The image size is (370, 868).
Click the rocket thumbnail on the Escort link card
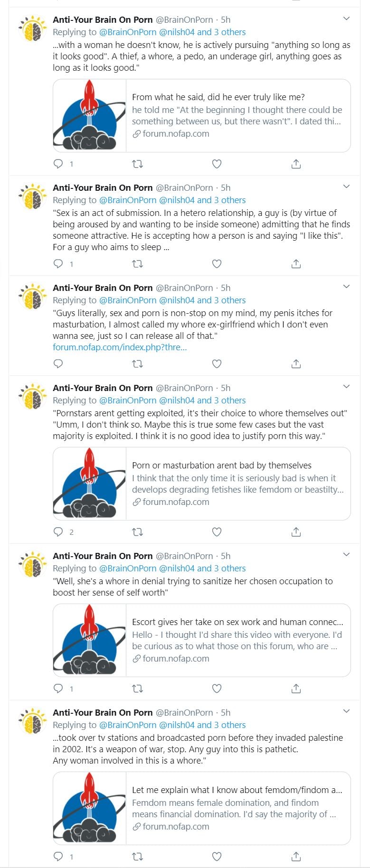pos(90,640)
